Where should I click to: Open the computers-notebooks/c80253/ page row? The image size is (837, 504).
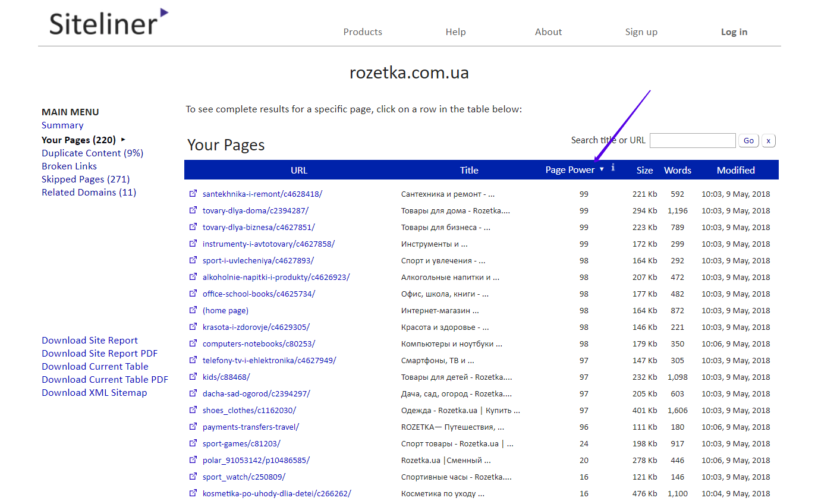(x=259, y=344)
